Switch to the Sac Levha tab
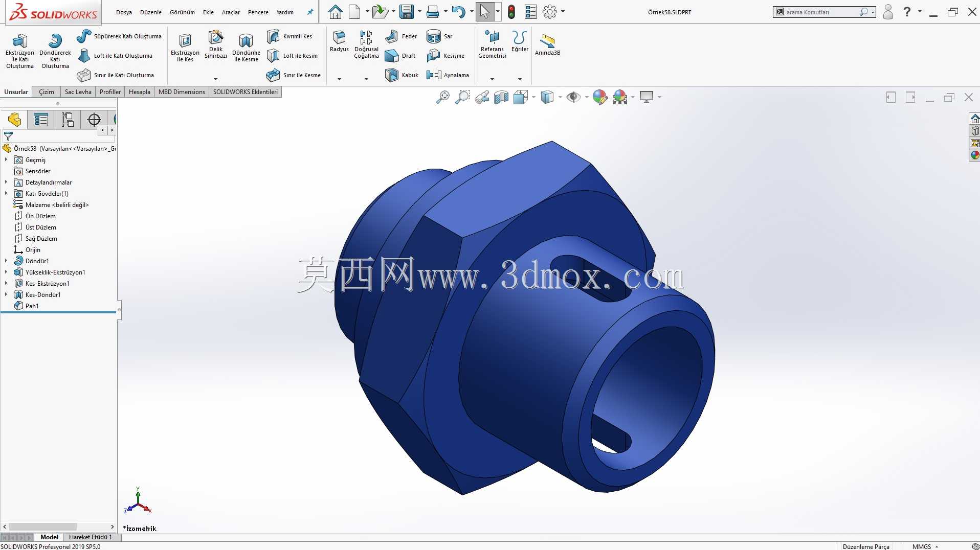This screenshot has height=550, width=980. 78,92
